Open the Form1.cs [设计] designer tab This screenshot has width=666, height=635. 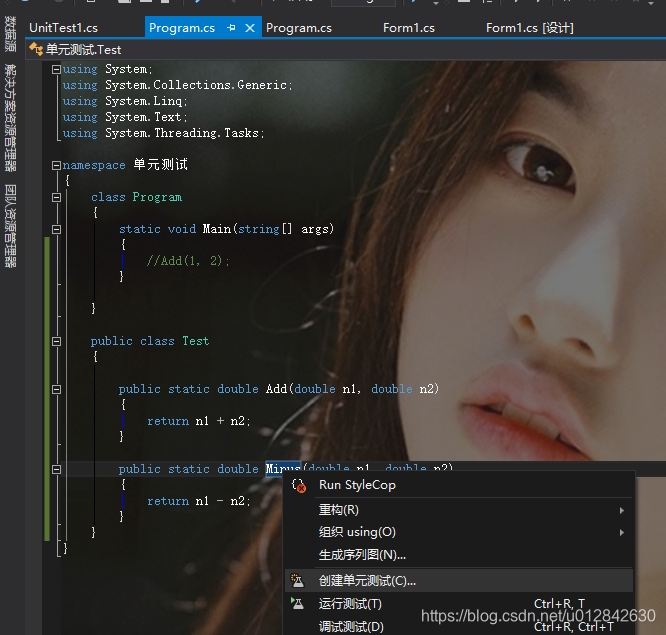(530, 28)
